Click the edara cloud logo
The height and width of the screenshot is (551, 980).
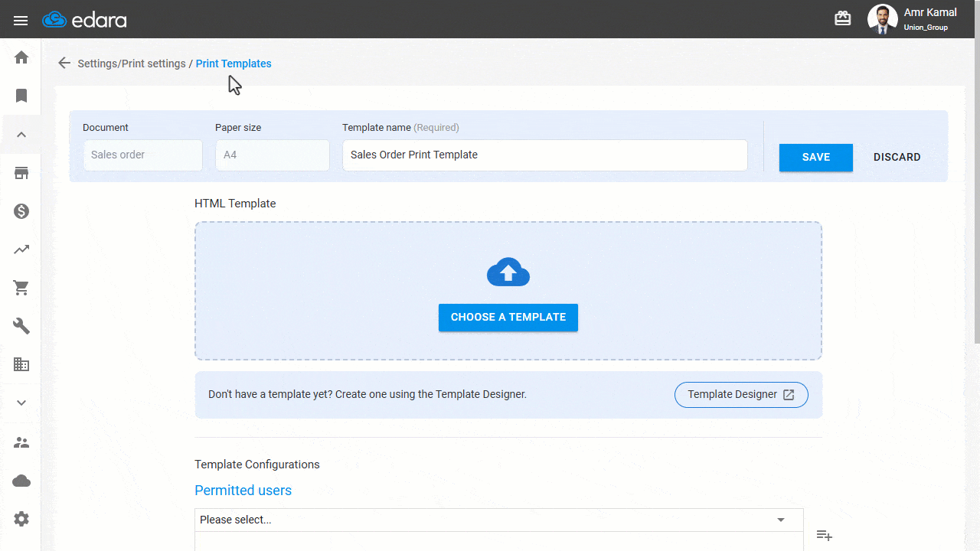(x=85, y=20)
